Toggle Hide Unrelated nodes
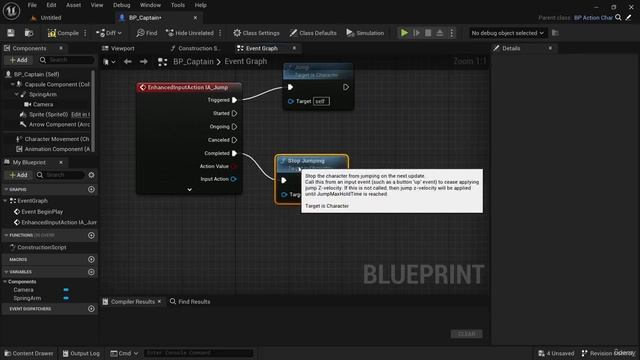Image resolution: width=640 pixels, height=360 pixels. [190, 33]
